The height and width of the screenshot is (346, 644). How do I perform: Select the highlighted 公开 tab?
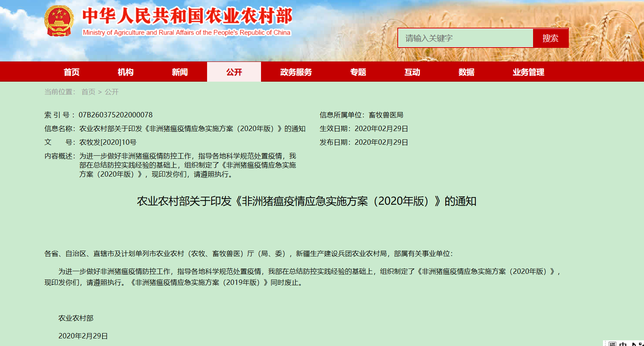[x=234, y=72]
